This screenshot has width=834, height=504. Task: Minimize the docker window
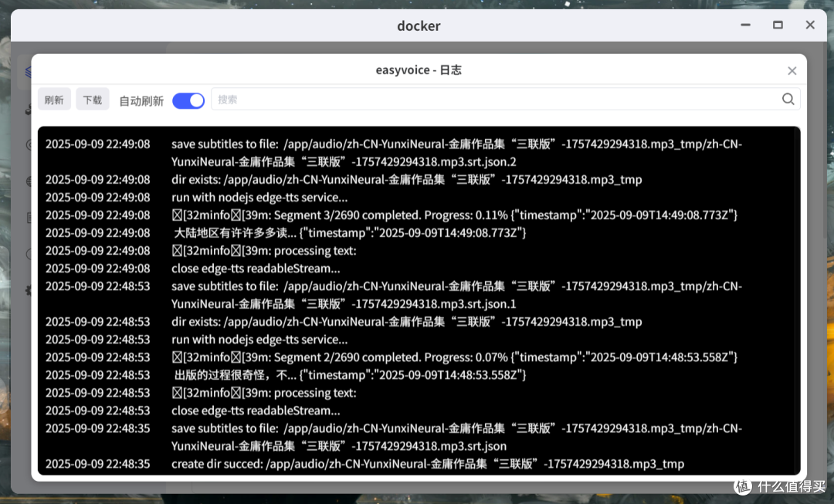(x=745, y=25)
